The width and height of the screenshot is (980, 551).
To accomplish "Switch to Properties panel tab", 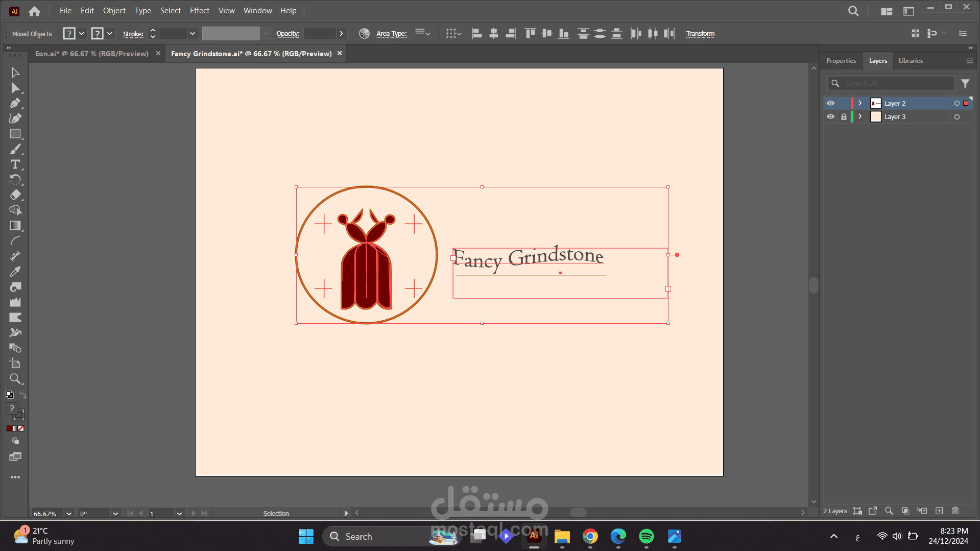I will [841, 61].
